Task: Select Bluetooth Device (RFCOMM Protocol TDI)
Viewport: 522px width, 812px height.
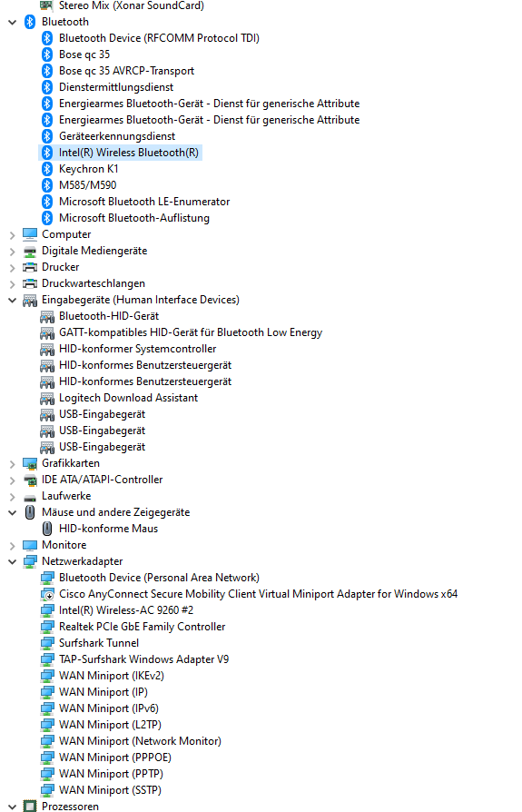Action: [159, 38]
